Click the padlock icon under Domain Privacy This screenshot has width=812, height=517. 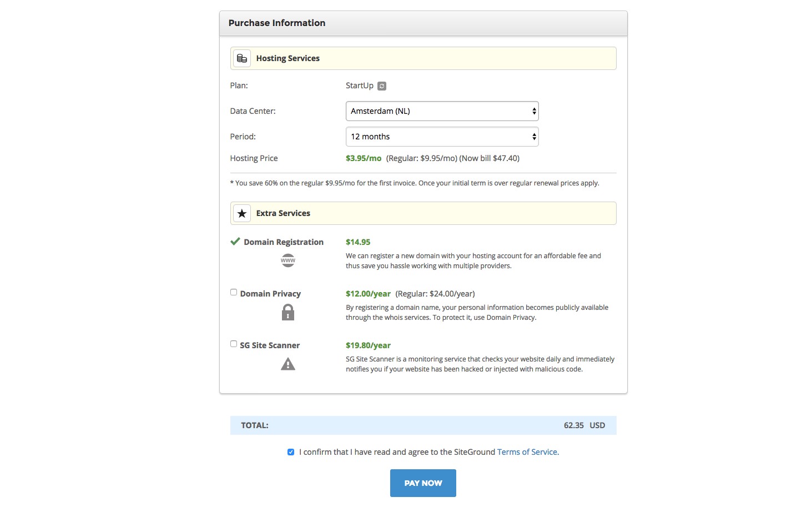coord(288,313)
